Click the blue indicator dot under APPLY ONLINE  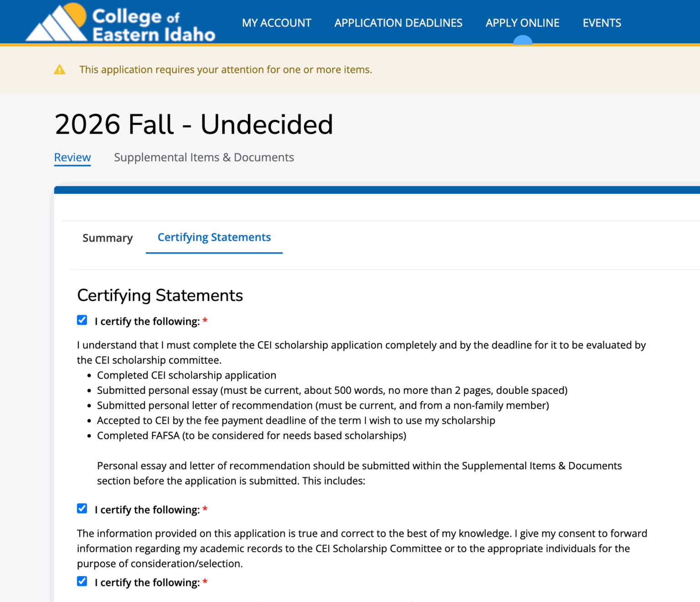tap(523, 41)
